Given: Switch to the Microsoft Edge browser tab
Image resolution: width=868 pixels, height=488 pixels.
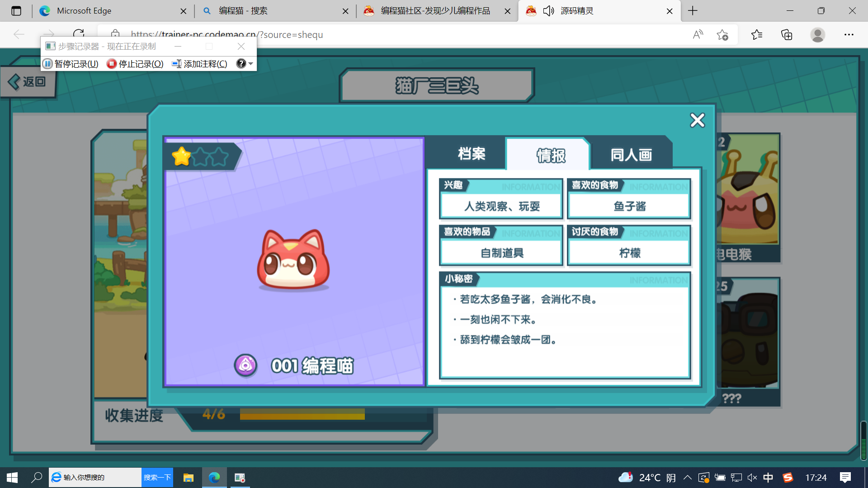Looking at the screenshot, I should tap(113, 11).
